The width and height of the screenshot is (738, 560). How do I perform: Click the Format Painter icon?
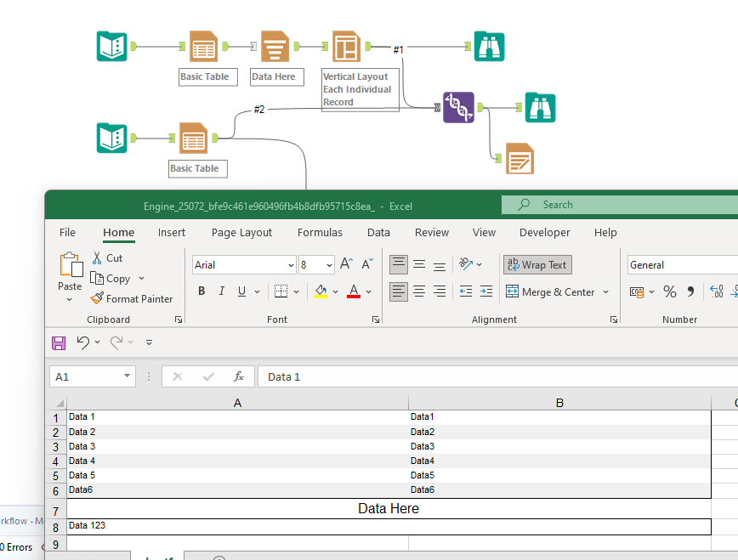[97, 298]
